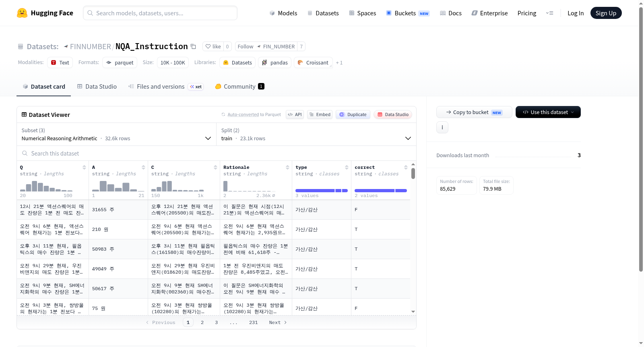Open Spaces in the top navigation
This screenshot has width=644, height=347.
pyautogui.click(x=363, y=13)
